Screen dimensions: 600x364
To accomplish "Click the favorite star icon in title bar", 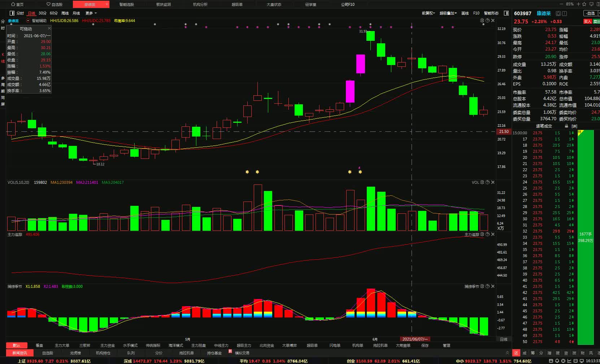I will click(x=584, y=4).
